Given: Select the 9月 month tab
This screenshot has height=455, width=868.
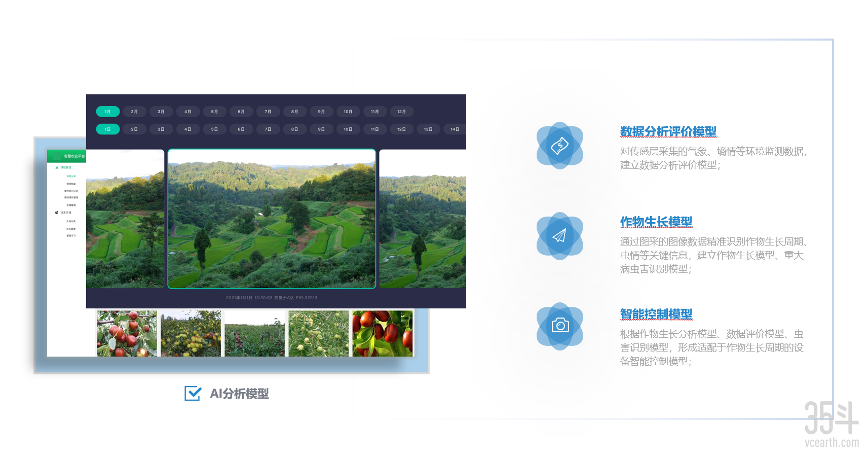Looking at the screenshot, I should 322,112.
